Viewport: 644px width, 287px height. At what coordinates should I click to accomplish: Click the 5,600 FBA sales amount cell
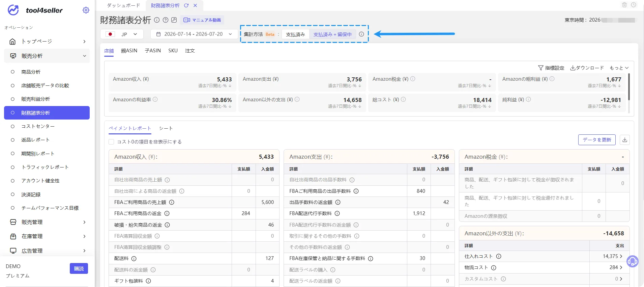(x=267, y=202)
